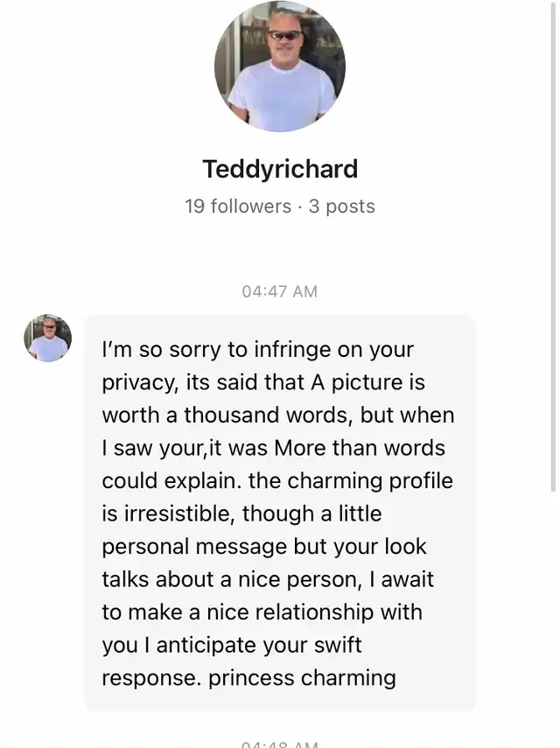
Task: Select the message bubble from Teddyrichard
Action: tap(280, 513)
